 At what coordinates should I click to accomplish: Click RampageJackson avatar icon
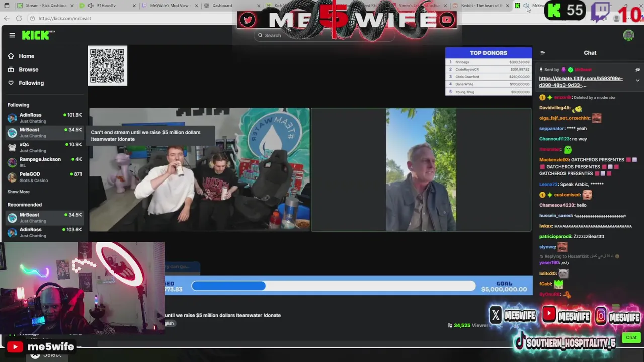[12, 162]
